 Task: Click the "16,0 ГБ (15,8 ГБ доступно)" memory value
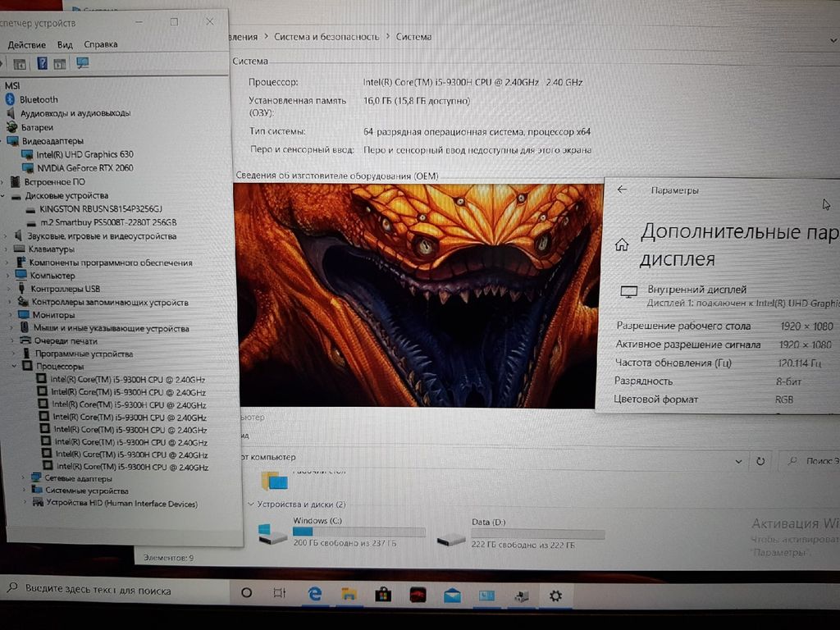pos(416,101)
